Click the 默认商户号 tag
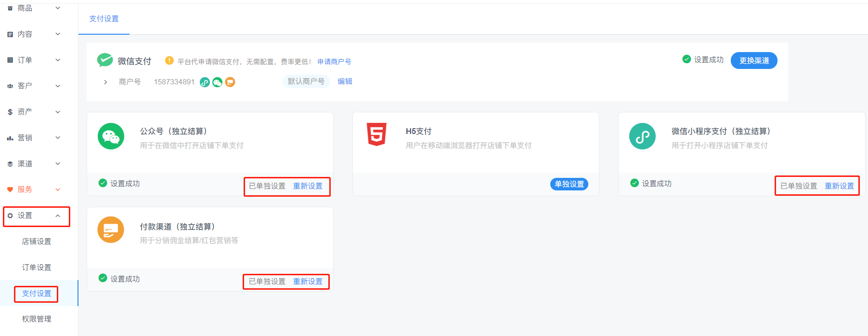Image resolution: width=868 pixels, height=336 pixels. (306, 81)
